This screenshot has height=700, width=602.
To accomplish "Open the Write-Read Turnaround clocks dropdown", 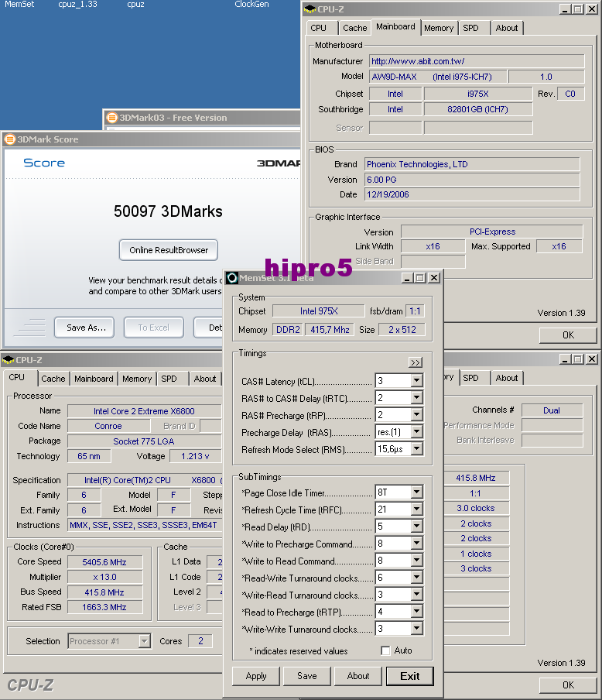I will (417, 594).
